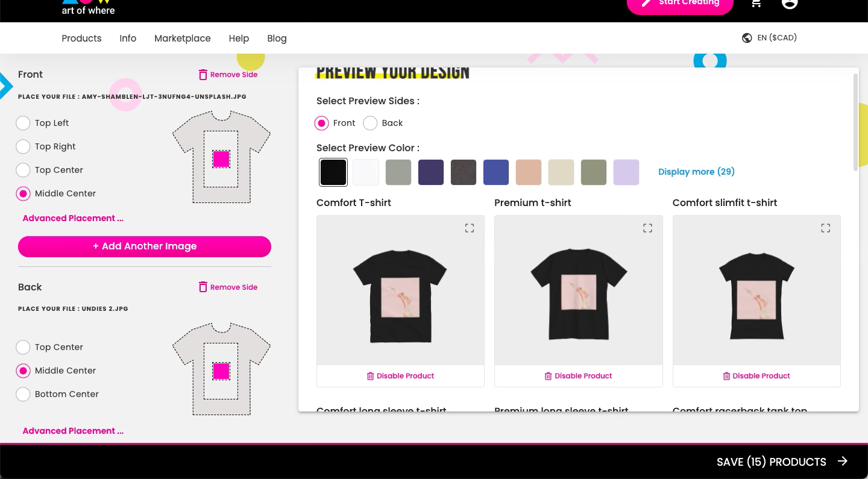Image resolution: width=868 pixels, height=479 pixels.
Task: Click trash icon to remove Back side
Action: (x=203, y=287)
